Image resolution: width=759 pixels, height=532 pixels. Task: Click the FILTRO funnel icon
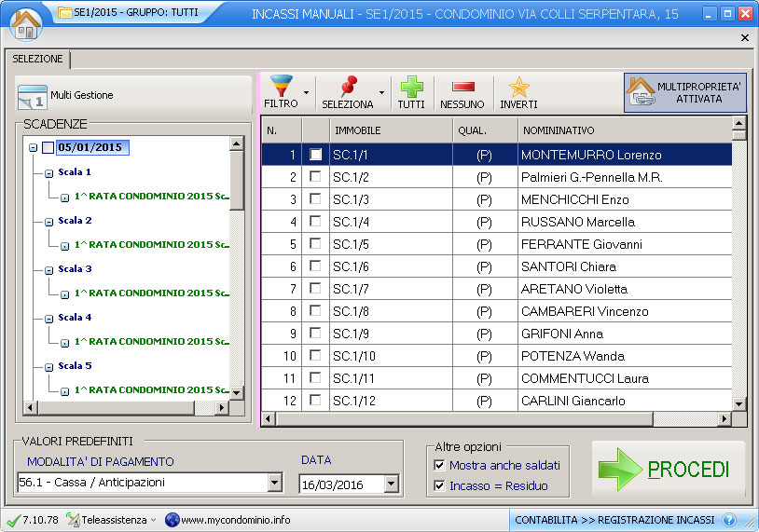pos(280,87)
